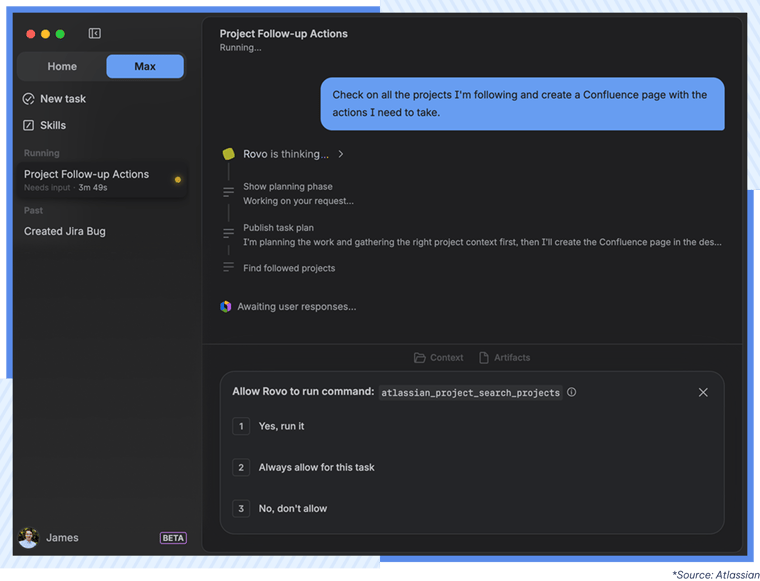The width and height of the screenshot is (760, 581).
Task: Click the Working on your request text
Action: point(299,201)
